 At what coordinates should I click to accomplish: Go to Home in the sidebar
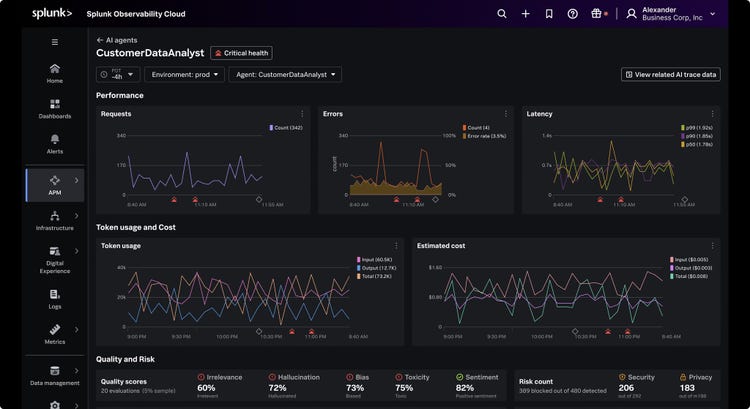(x=55, y=74)
